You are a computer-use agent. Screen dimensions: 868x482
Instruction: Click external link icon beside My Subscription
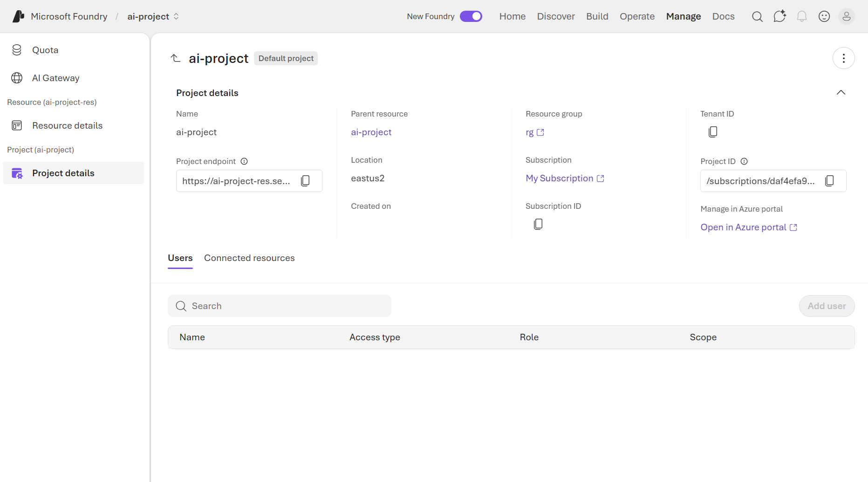tap(601, 179)
